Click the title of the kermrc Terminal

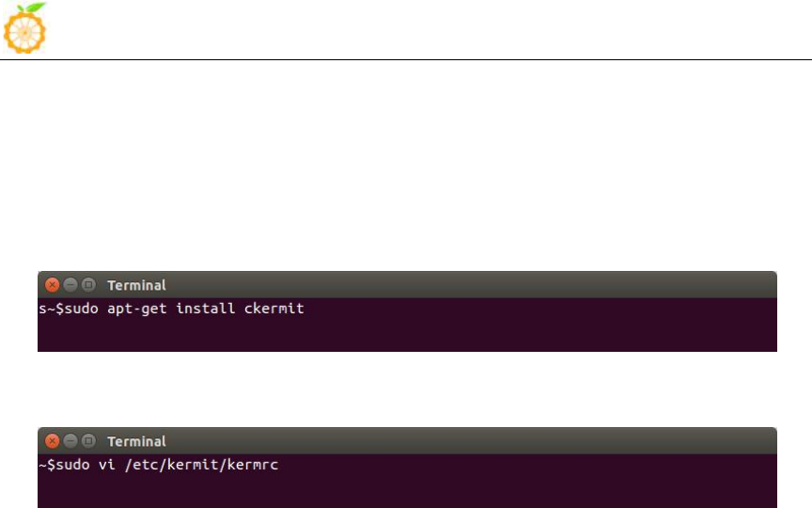tap(136, 441)
